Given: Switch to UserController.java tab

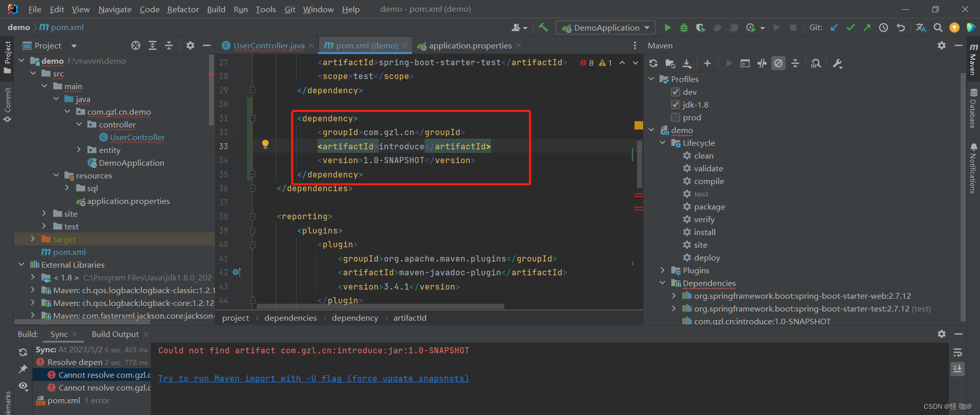Looking at the screenshot, I should (x=268, y=45).
